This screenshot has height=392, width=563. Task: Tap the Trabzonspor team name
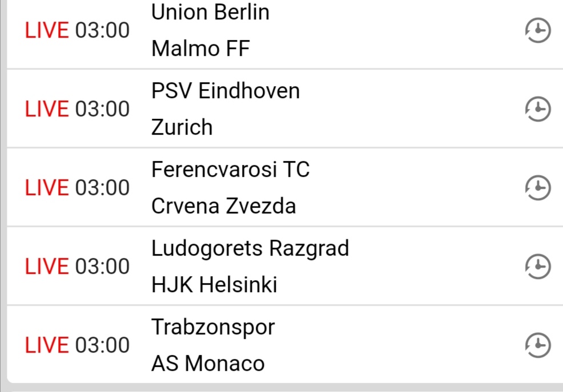[213, 327]
